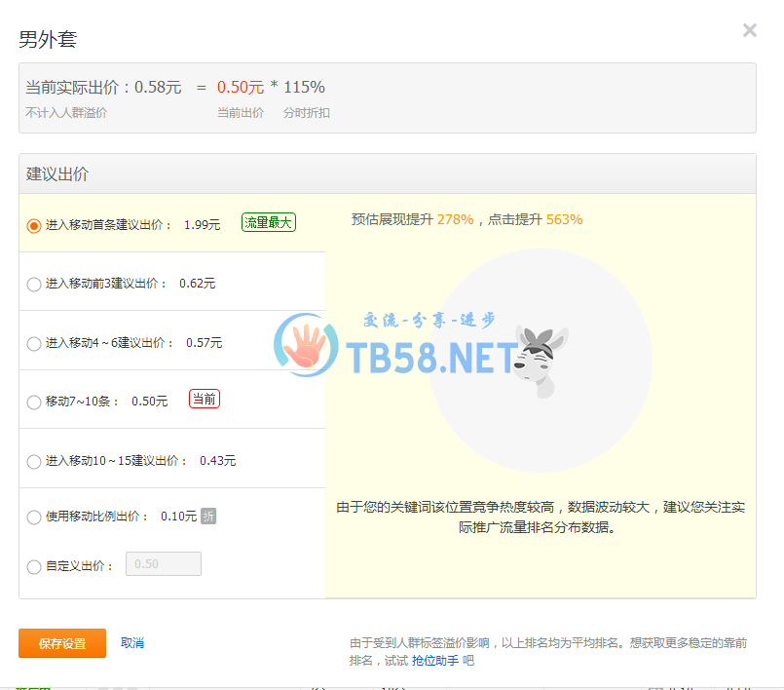Click the 取消 link

point(132,643)
